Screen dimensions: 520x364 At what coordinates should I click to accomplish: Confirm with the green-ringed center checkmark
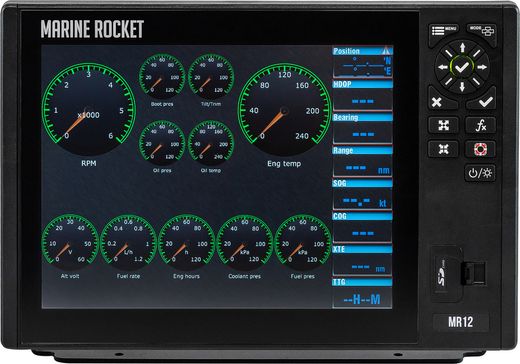(462, 67)
